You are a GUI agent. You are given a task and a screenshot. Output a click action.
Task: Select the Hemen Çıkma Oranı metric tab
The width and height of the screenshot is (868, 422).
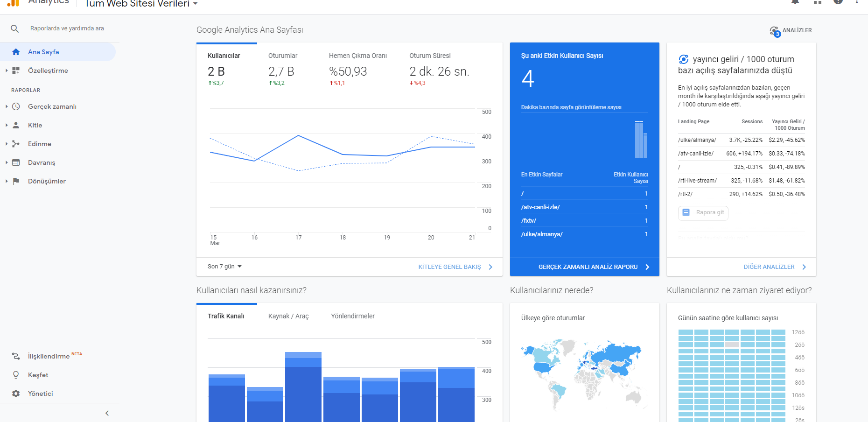coord(358,56)
